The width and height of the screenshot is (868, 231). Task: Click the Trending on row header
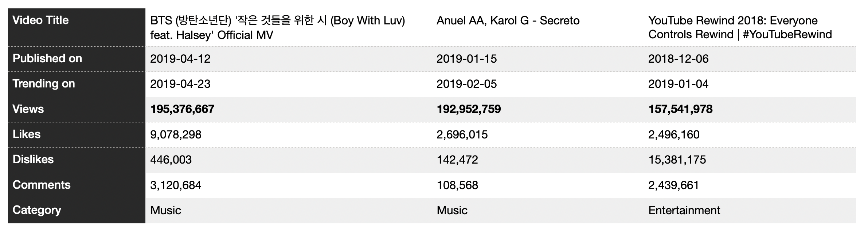coord(77,84)
